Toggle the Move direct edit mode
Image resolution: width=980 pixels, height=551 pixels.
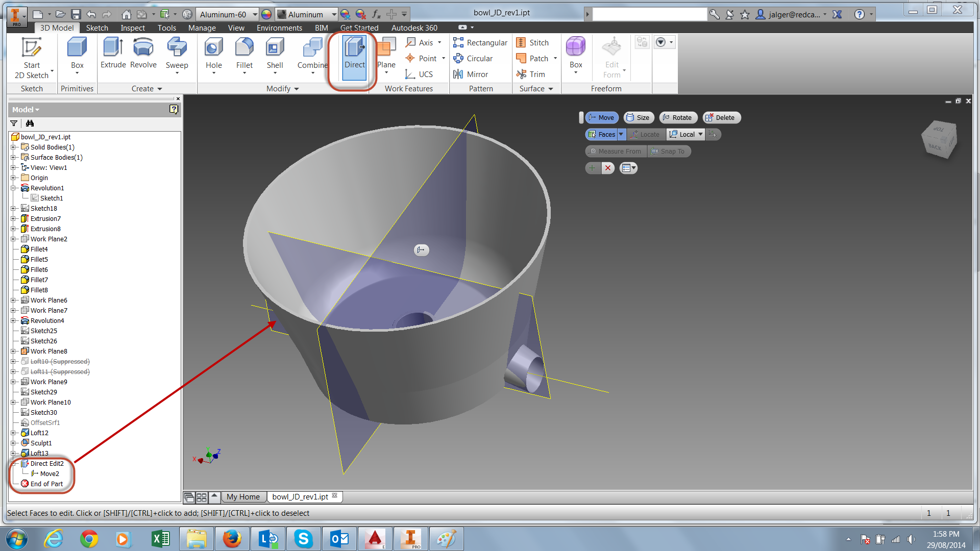click(x=602, y=118)
